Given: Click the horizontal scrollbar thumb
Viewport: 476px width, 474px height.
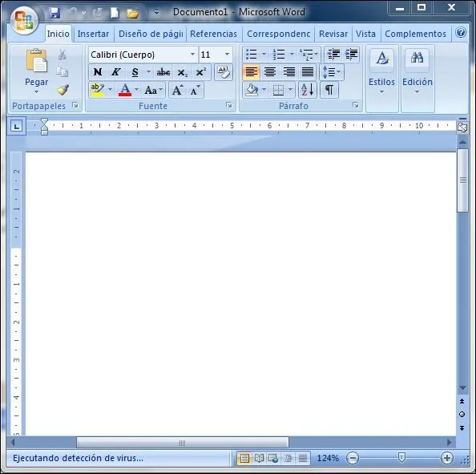Looking at the screenshot, I should 182,443.
